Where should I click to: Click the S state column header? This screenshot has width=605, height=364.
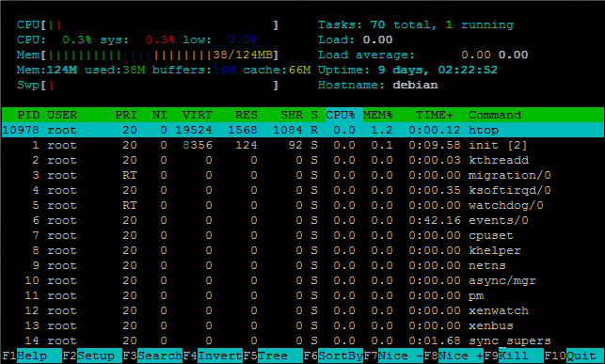[314, 115]
